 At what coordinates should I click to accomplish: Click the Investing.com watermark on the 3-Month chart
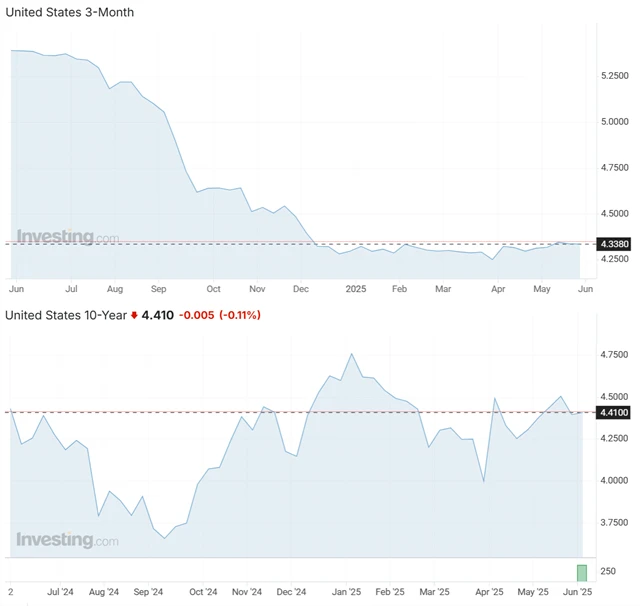click(x=68, y=237)
